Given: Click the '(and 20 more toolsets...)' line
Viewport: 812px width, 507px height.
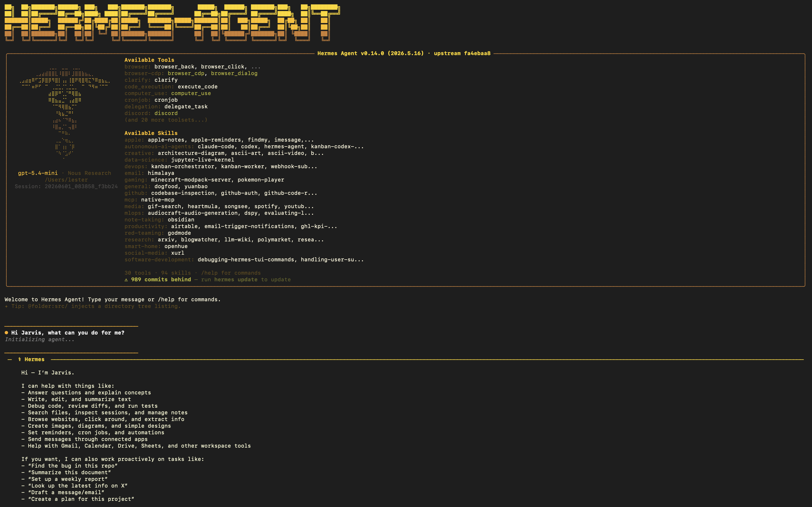Looking at the screenshot, I should click(166, 120).
